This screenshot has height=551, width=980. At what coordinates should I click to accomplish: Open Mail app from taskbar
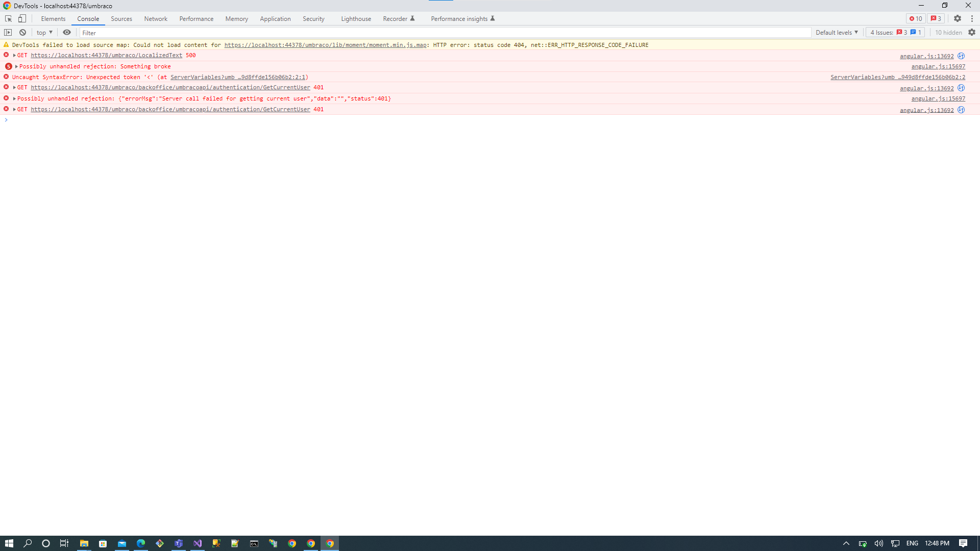pyautogui.click(x=121, y=543)
